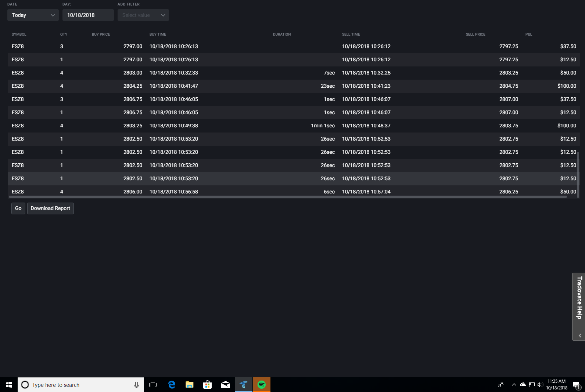Launch Microsoft Edge from the taskbar
Screen dimensions: 585x392
[x=172, y=385]
